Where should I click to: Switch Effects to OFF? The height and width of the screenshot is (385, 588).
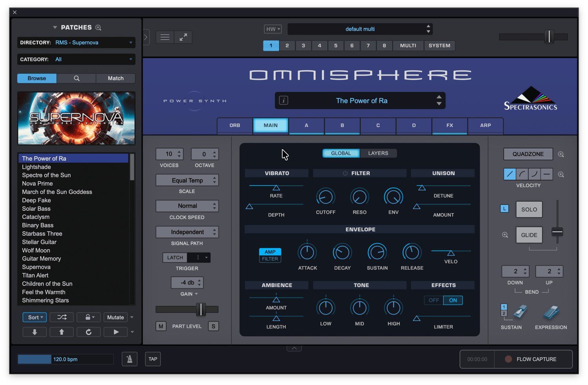click(434, 300)
